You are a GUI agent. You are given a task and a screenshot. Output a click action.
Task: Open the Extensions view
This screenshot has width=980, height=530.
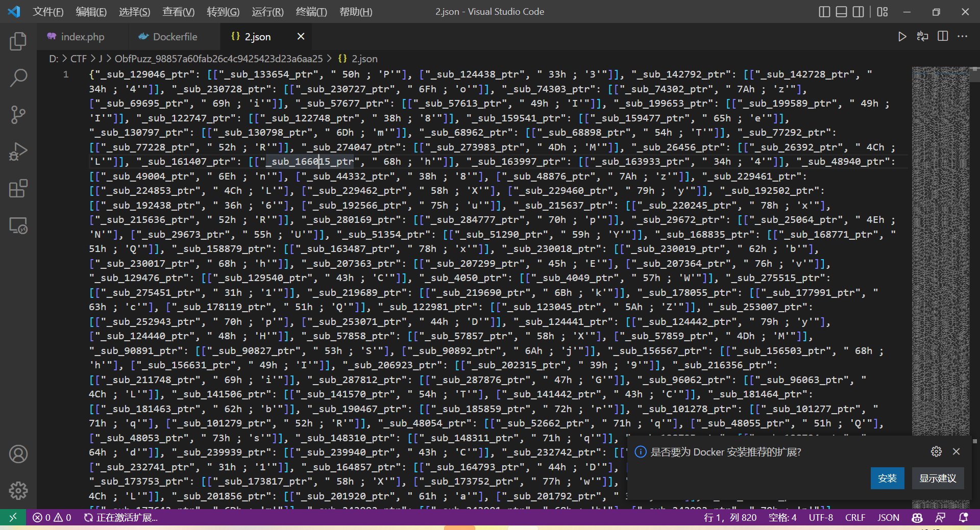18,188
